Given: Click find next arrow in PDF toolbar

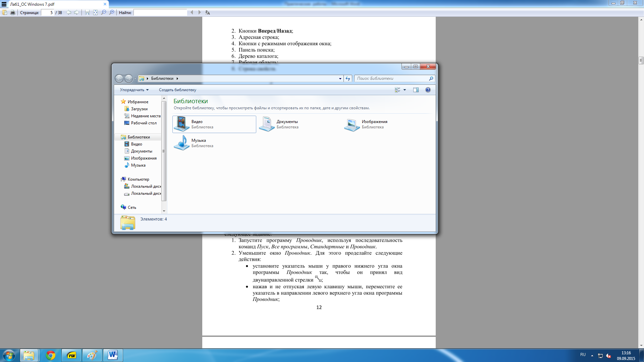Looking at the screenshot, I should coord(200,12).
